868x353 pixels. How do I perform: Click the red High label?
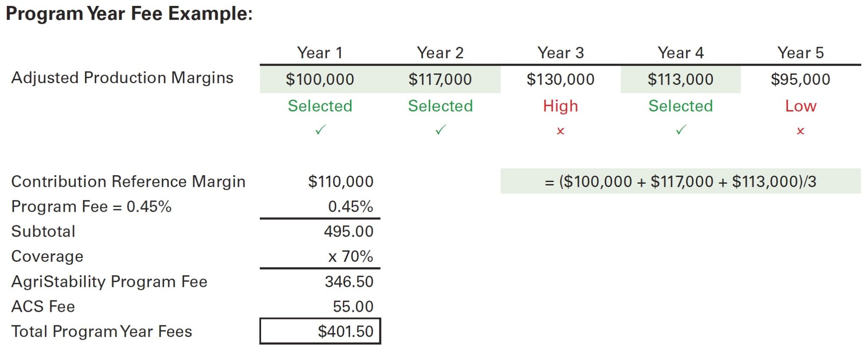[560, 106]
